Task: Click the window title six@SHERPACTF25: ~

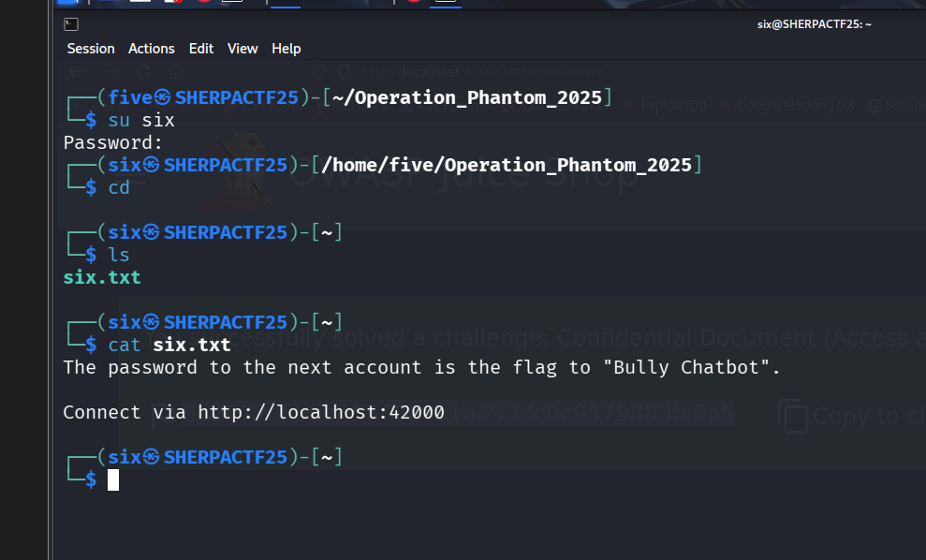Action: [814, 23]
